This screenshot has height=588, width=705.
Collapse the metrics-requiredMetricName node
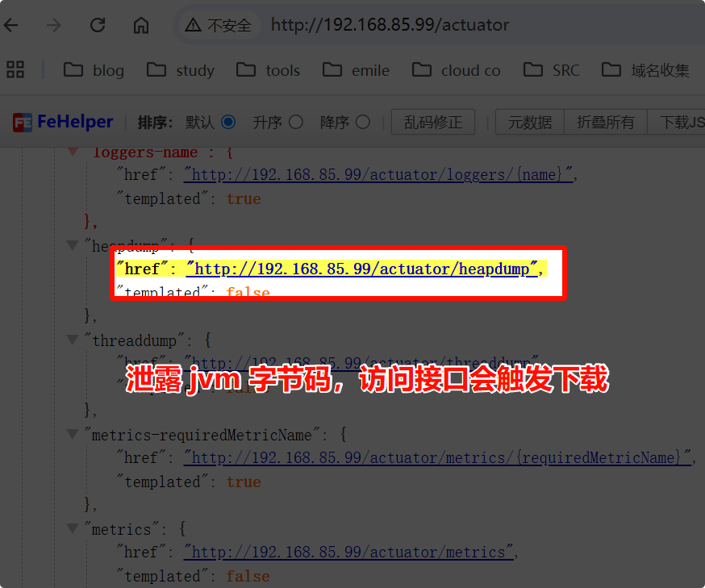click(x=73, y=435)
